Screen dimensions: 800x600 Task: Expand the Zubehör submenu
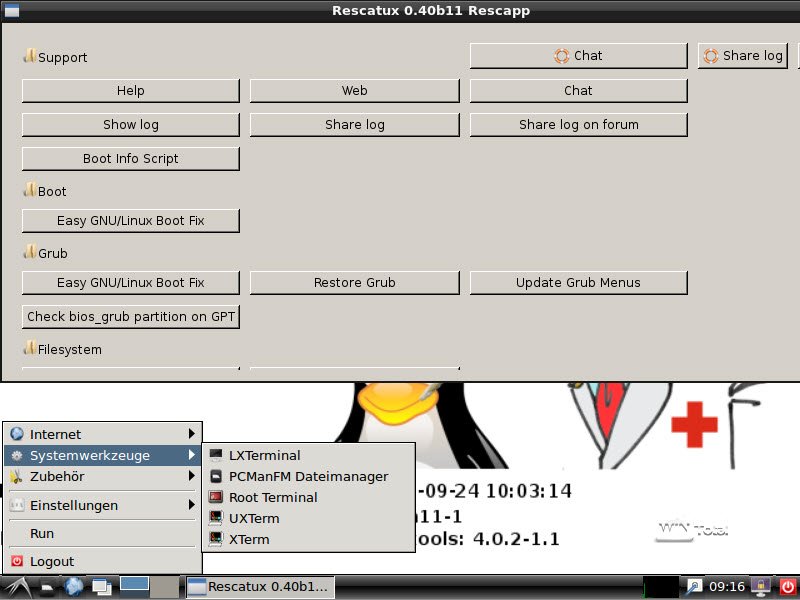coord(102,477)
